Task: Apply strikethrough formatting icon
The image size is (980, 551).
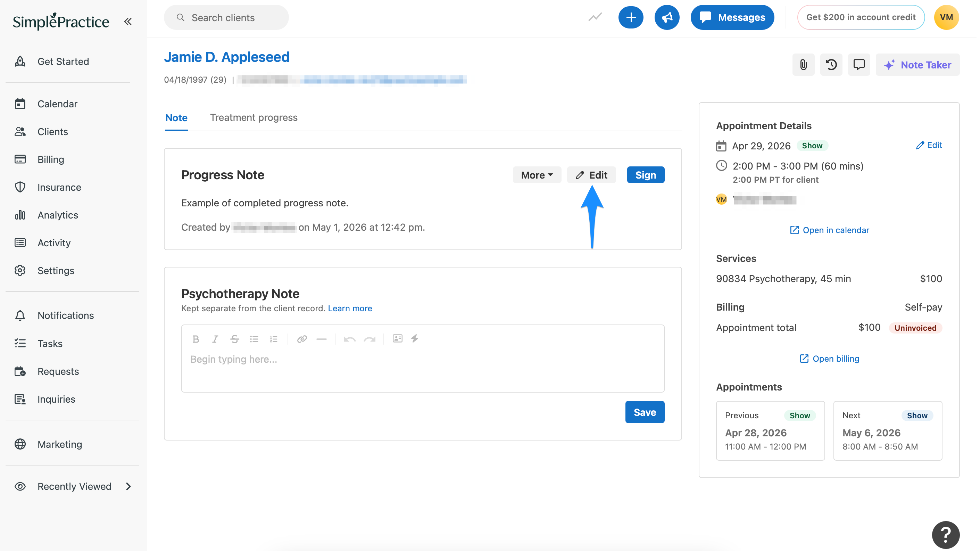Action: tap(234, 339)
